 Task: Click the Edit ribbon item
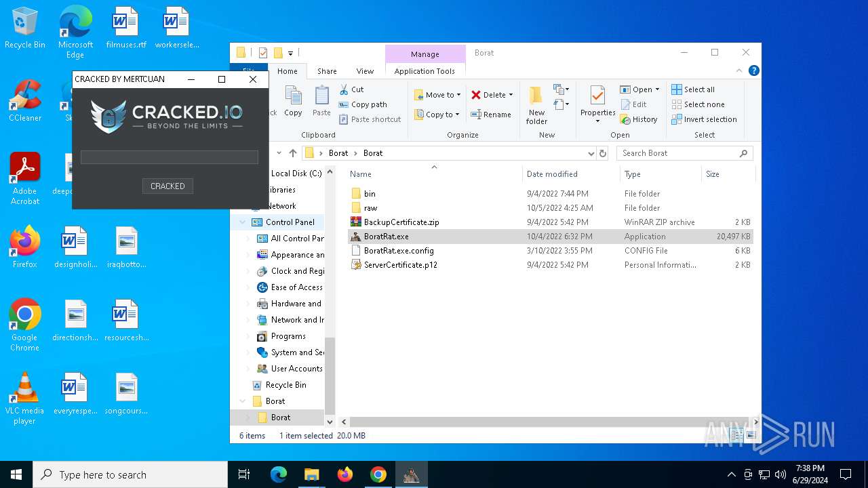[x=633, y=104]
